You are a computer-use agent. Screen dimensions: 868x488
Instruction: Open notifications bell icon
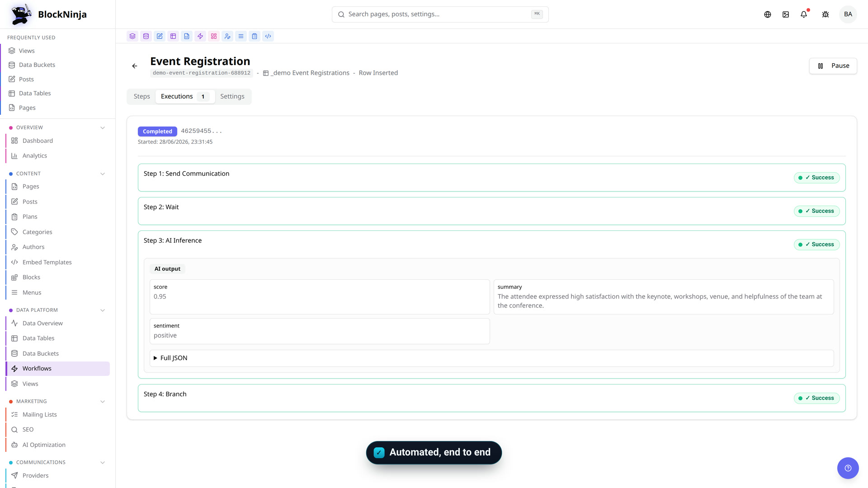804,14
